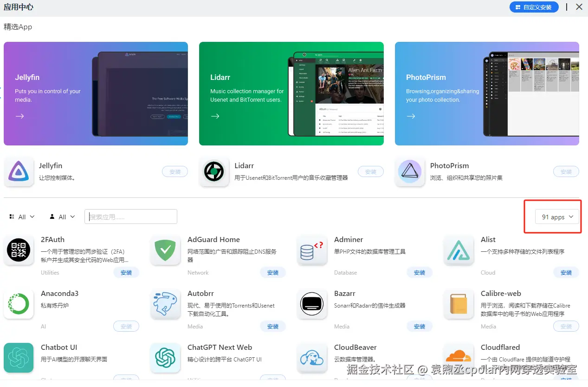
Task: Click the ChatGPT Next Web icon
Action: click(x=165, y=358)
